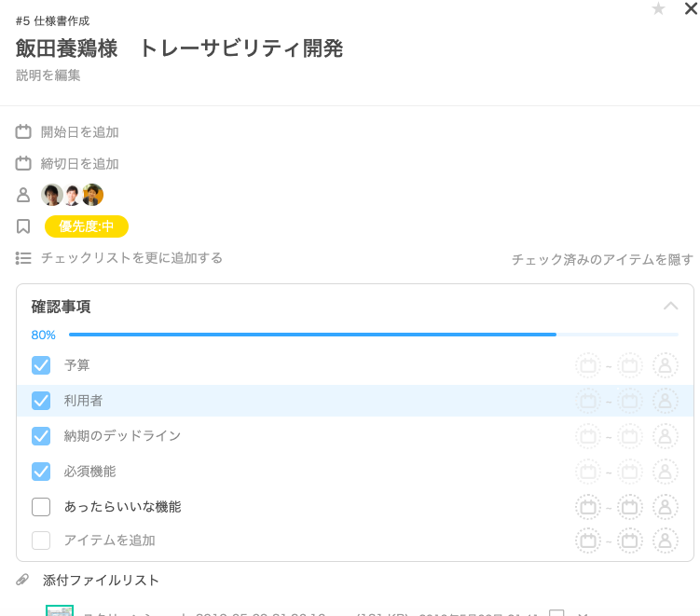Close the task detail panel
700x616 pixels.
tap(691, 9)
